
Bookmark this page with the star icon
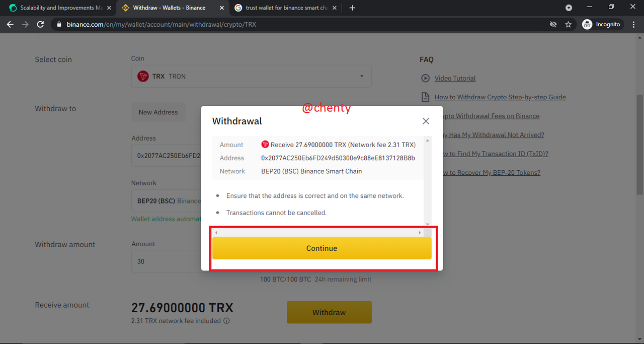click(x=568, y=24)
